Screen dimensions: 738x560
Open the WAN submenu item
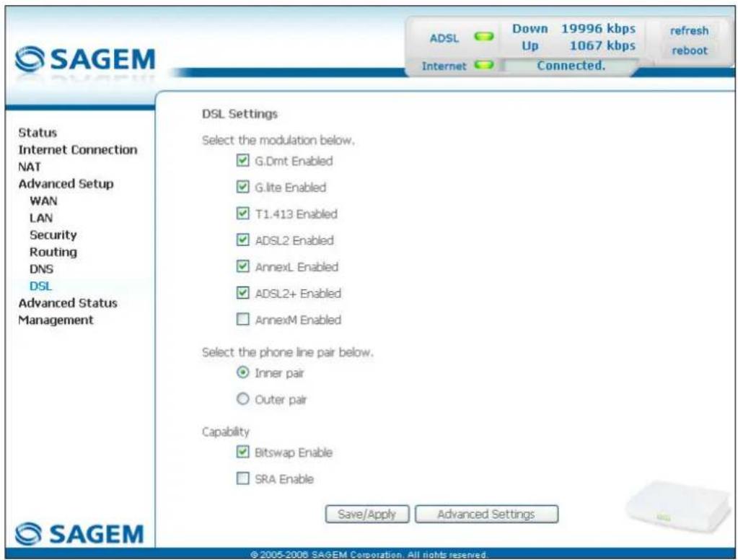point(43,201)
